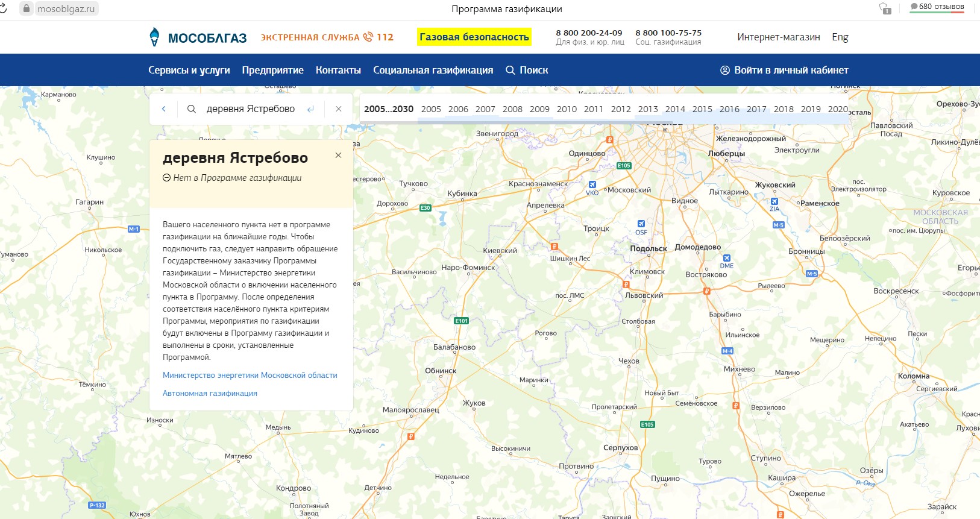
Task: Click the M-1 highway marker on the map
Action: pos(134,229)
